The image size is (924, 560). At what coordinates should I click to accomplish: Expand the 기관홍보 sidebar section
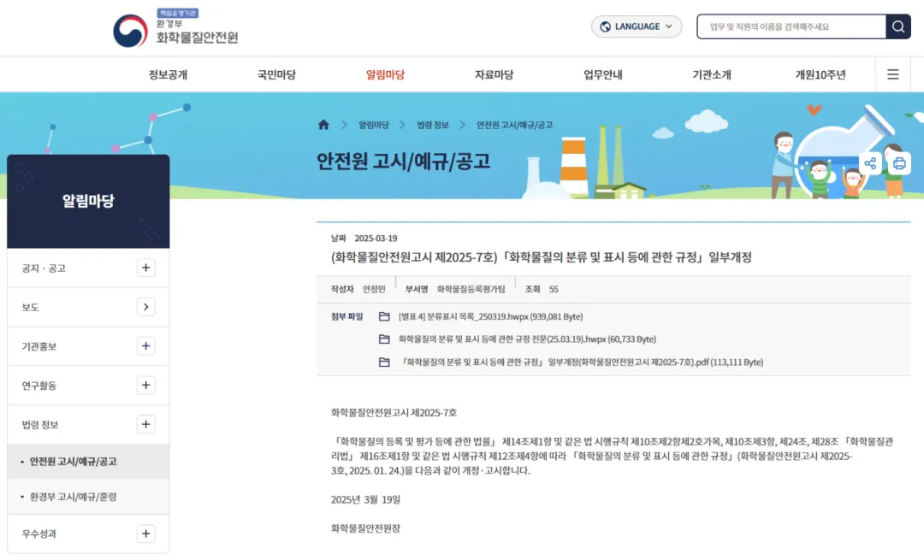(146, 346)
